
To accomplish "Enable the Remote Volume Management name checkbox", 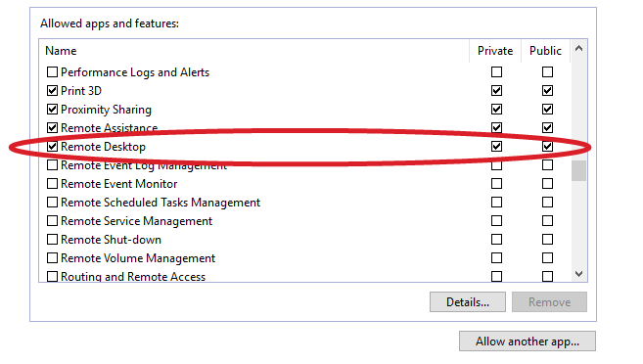I will click(x=52, y=258).
